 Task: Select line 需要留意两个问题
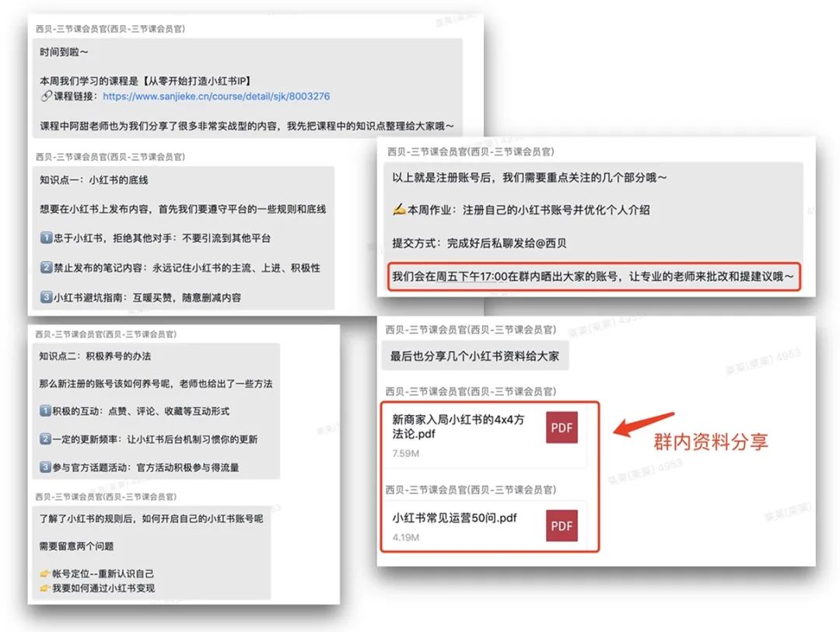(x=76, y=546)
